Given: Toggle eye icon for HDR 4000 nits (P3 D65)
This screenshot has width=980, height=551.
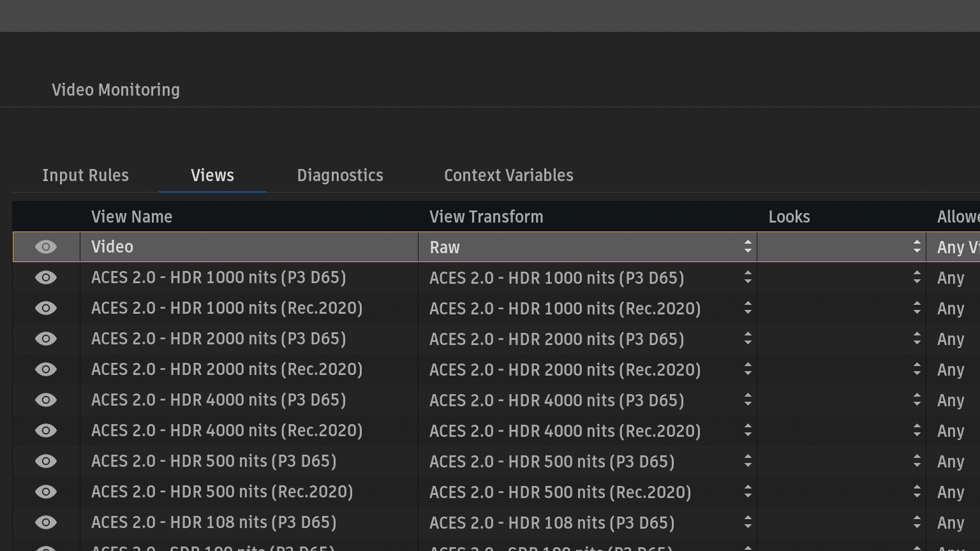Looking at the screenshot, I should (x=46, y=400).
